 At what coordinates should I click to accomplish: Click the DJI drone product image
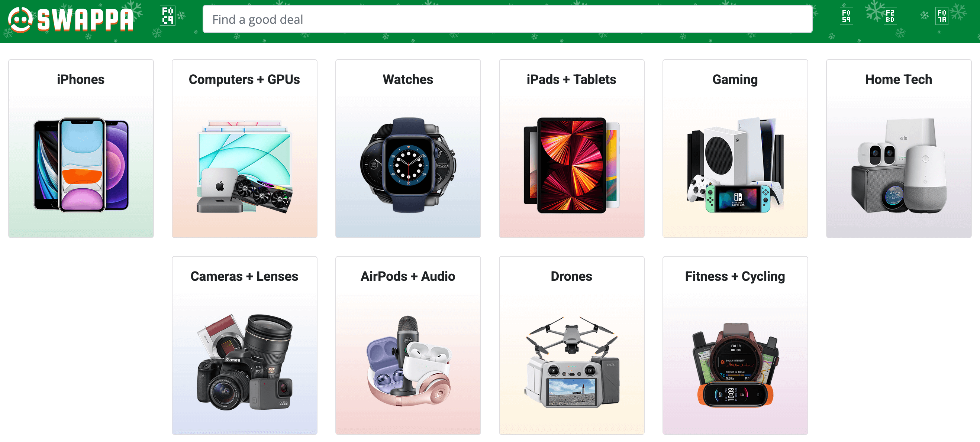coord(571,362)
